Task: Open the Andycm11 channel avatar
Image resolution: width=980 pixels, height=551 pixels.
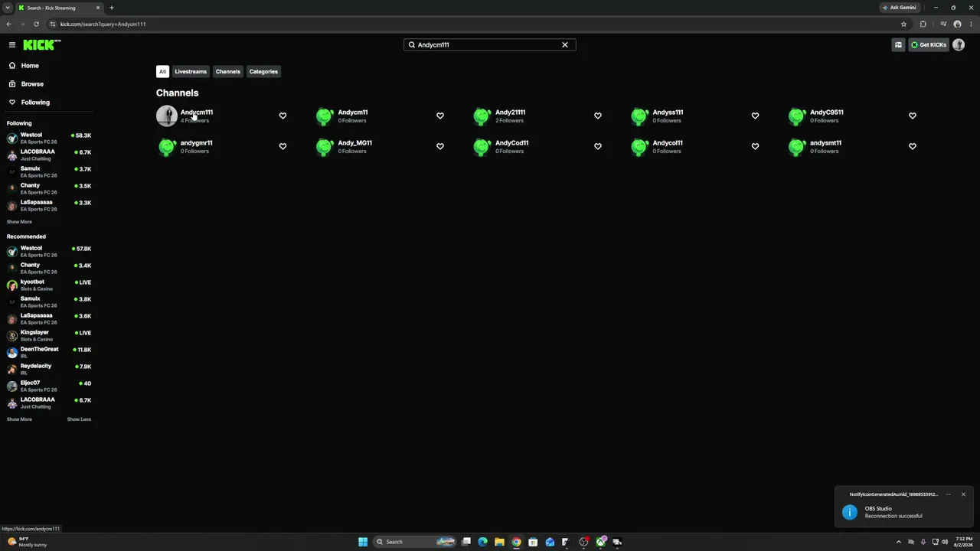Action: (325, 116)
